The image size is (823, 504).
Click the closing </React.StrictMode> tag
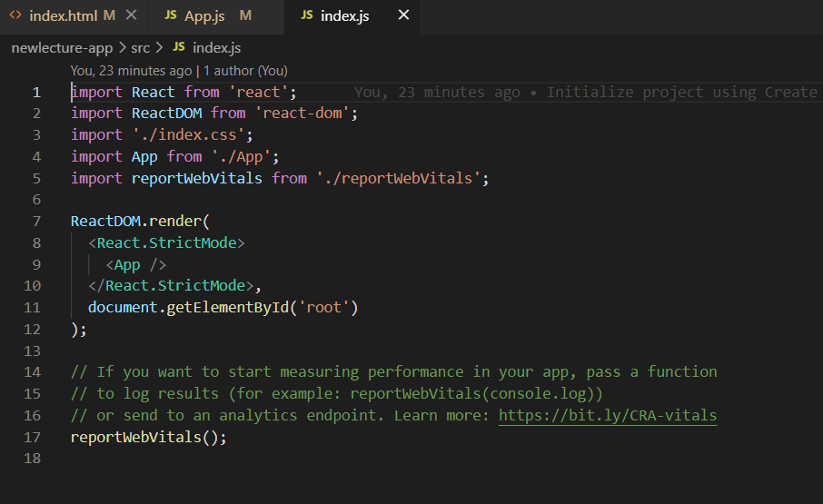coord(171,286)
